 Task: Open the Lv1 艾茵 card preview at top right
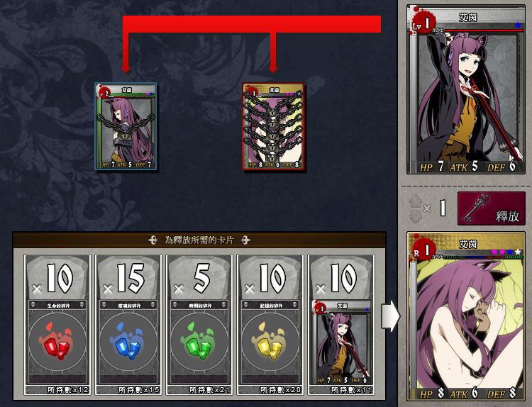click(466, 89)
